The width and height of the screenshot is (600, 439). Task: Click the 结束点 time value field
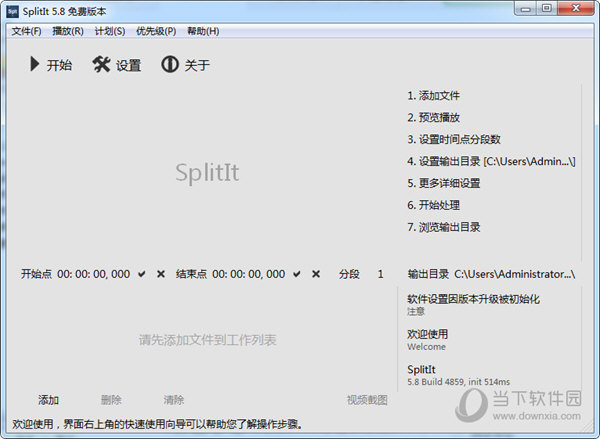[249, 274]
